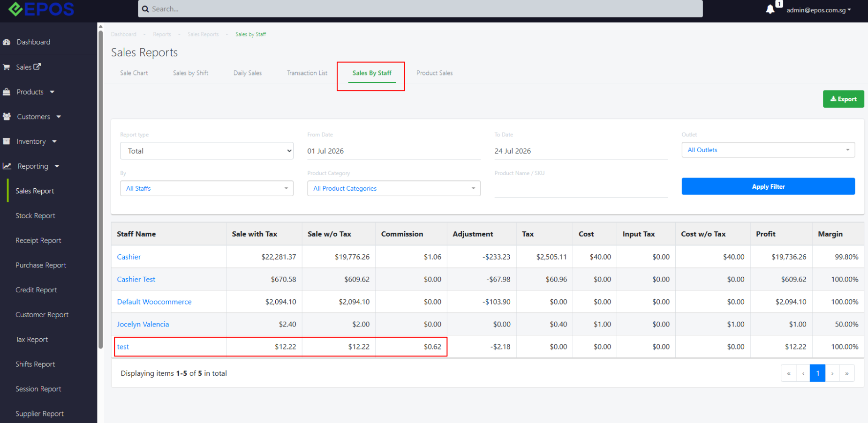The width and height of the screenshot is (868, 423).
Task: Click in the top Search field
Action: [x=420, y=9]
